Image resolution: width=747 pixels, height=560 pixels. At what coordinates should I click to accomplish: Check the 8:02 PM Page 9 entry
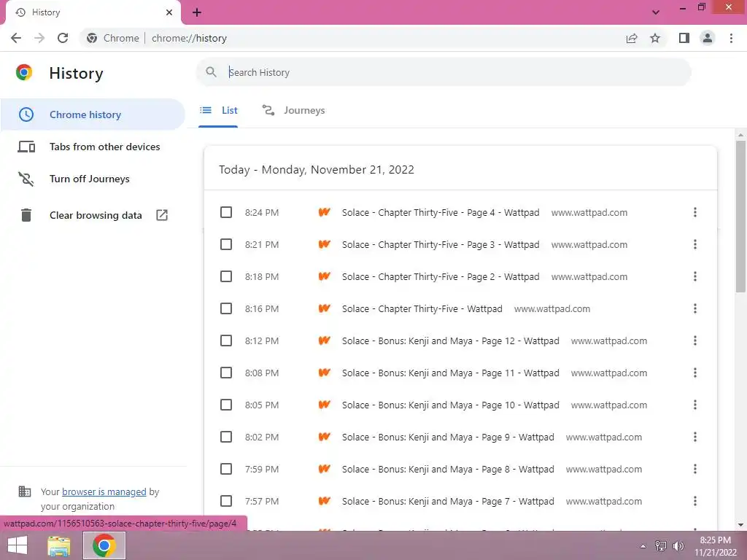tap(226, 437)
